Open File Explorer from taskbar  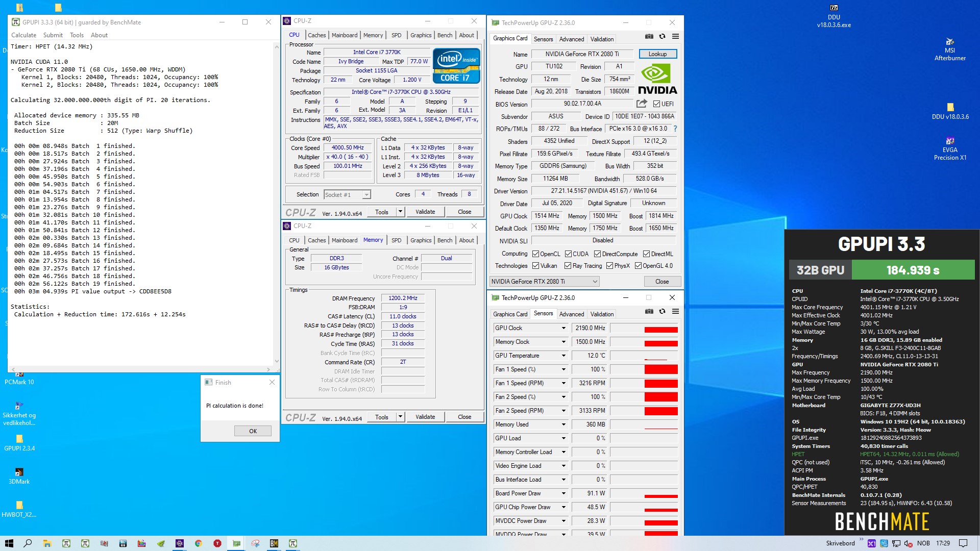coord(47,543)
